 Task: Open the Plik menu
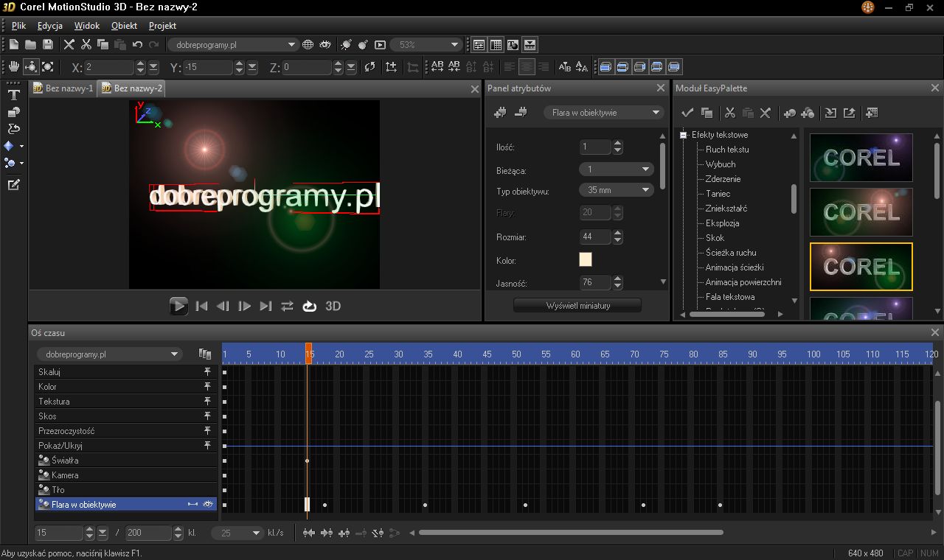click(18, 25)
